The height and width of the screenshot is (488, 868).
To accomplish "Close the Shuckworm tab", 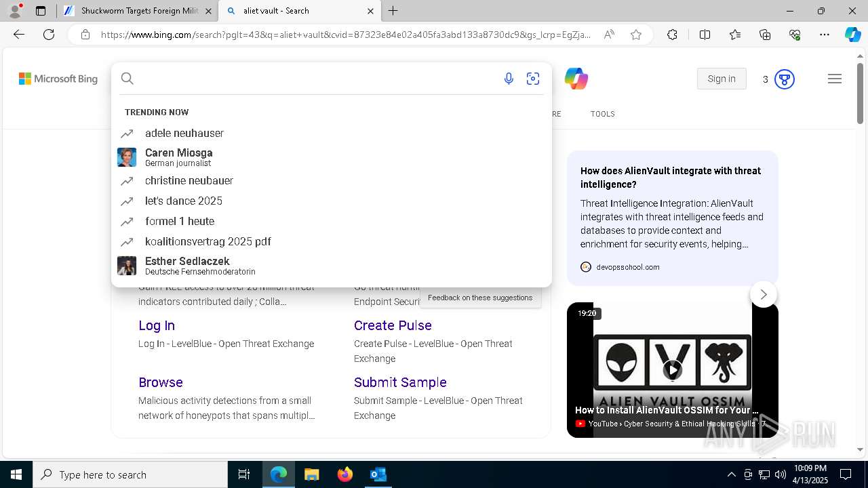I will [x=209, y=11].
